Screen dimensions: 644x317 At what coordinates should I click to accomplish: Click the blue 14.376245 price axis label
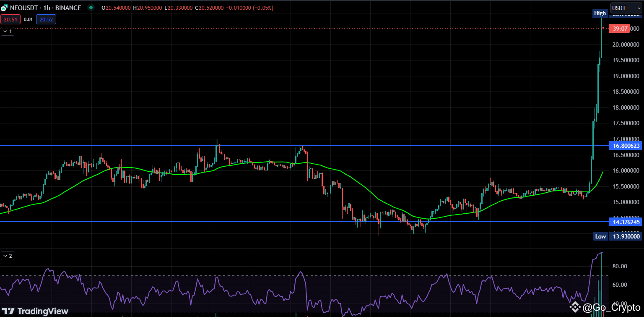625,222
